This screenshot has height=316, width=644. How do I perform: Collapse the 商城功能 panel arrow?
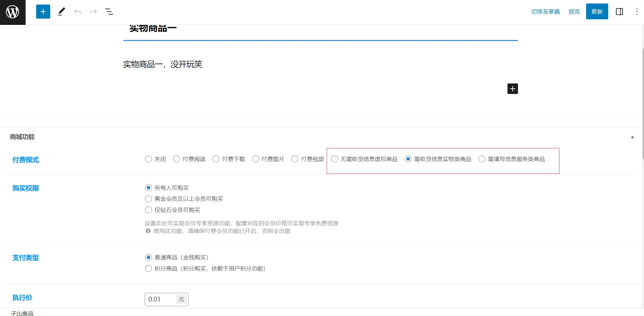point(632,137)
